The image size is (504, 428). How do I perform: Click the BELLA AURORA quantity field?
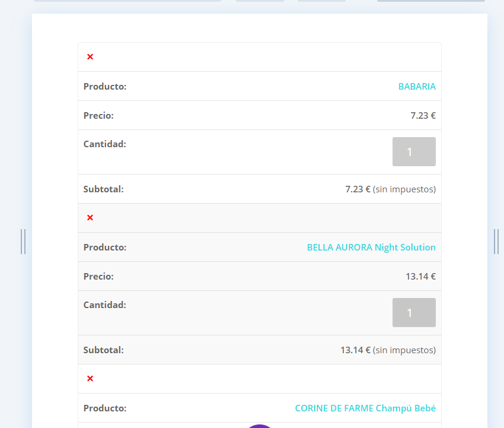414,312
